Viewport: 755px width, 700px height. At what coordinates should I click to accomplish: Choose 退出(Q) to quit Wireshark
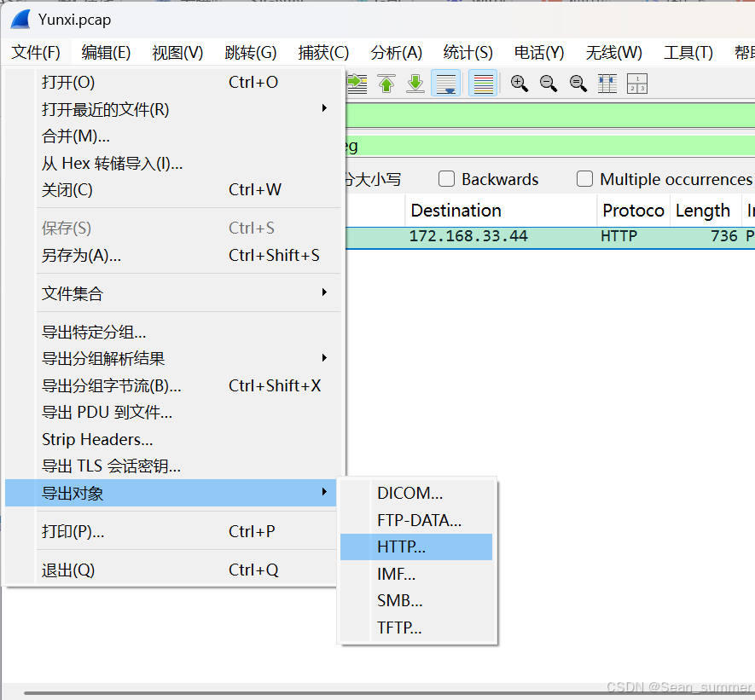[x=171, y=570]
